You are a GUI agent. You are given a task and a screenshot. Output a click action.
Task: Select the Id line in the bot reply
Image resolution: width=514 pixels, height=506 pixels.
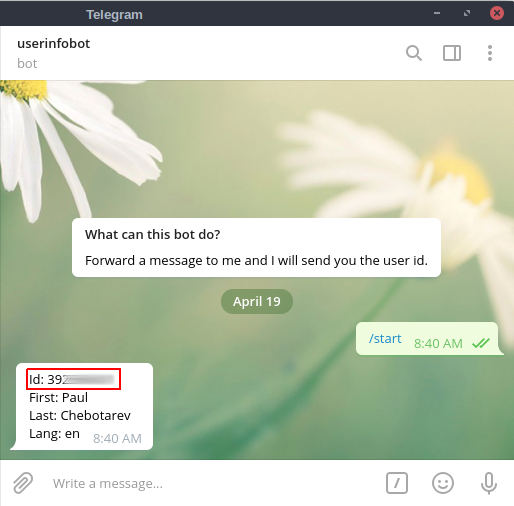(x=73, y=379)
